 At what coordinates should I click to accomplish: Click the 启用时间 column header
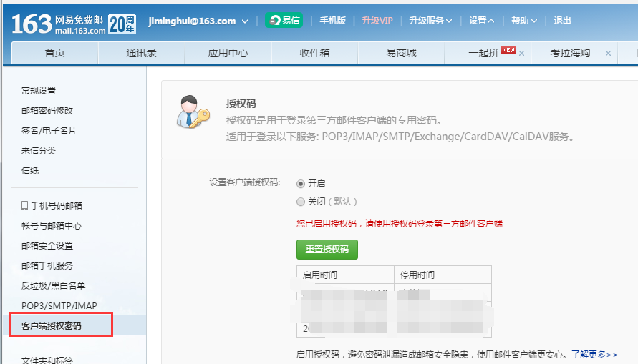point(320,275)
